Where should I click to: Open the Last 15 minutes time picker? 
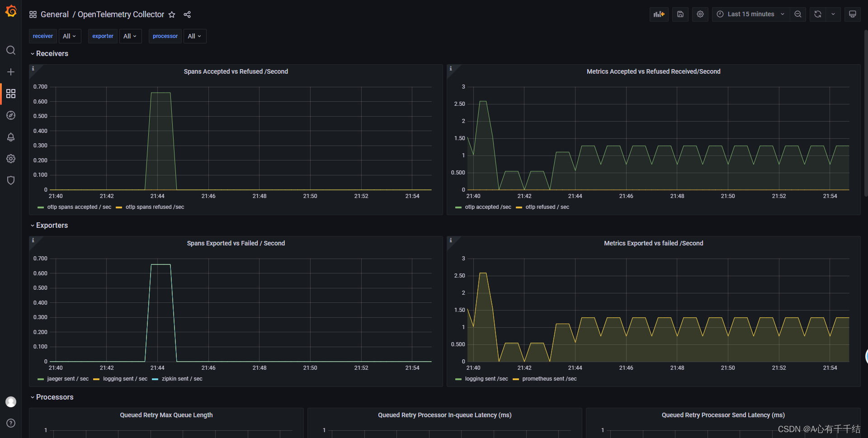(751, 14)
